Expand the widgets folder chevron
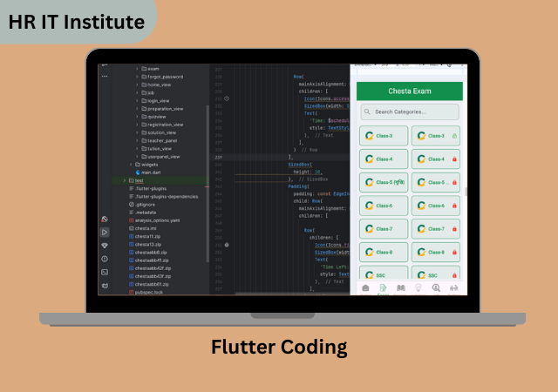This screenshot has width=558, height=392. coord(131,165)
